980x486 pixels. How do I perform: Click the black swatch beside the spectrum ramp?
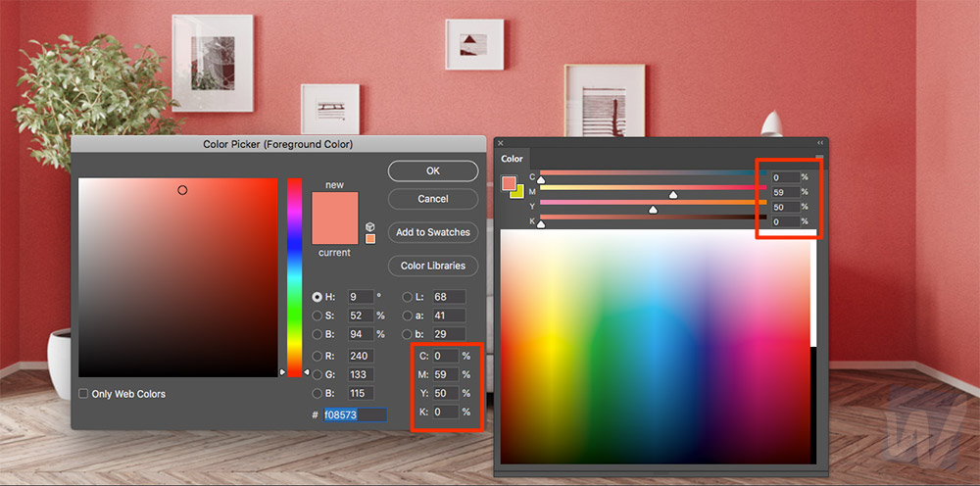click(813, 406)
